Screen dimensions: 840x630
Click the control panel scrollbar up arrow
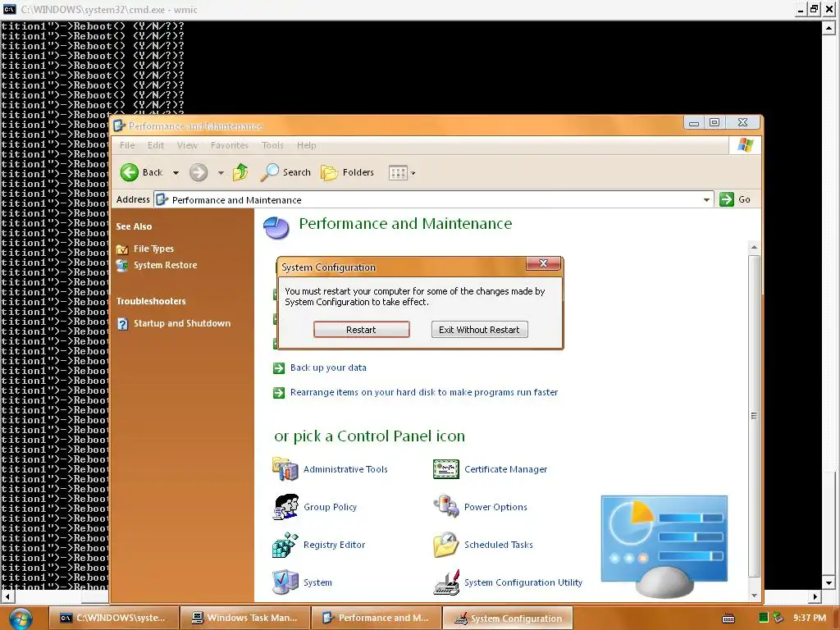755,247
